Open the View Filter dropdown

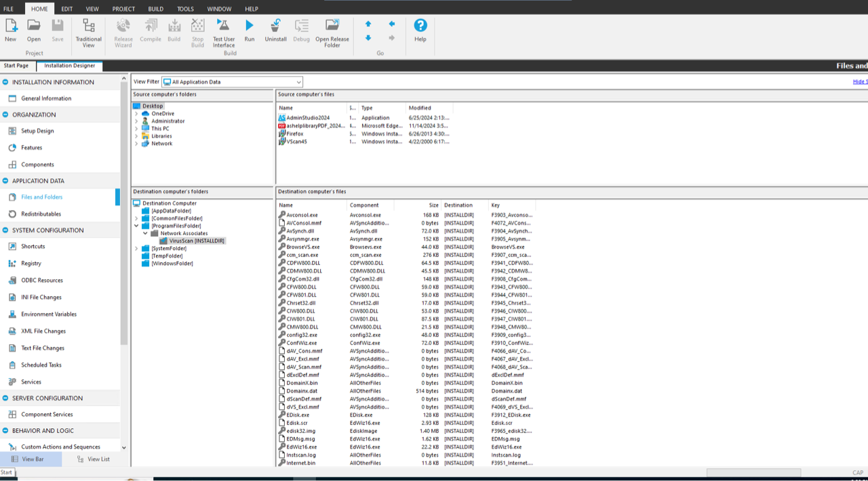tap(298, 82)
